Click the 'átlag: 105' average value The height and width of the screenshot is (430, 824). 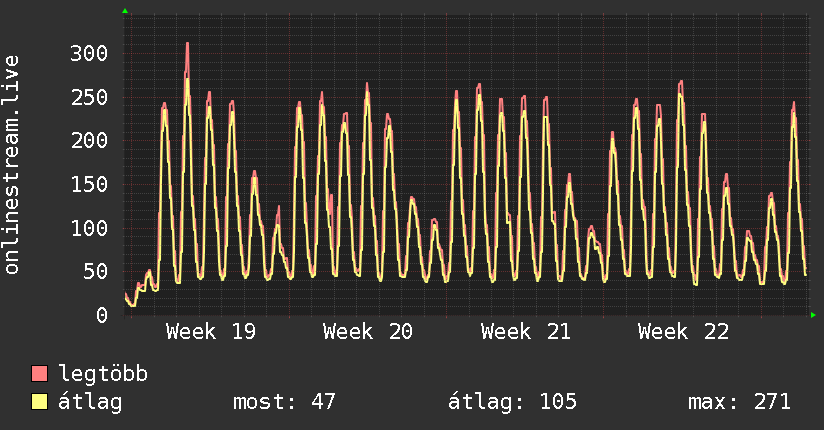512,402
